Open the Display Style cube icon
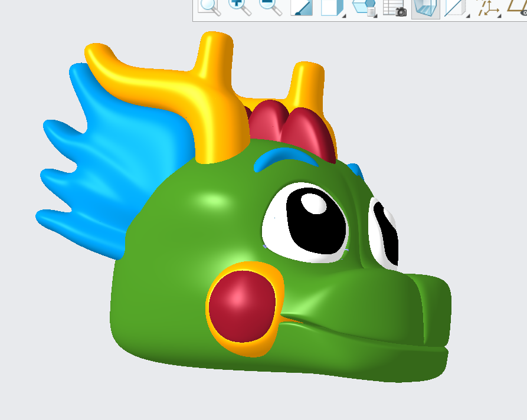The width and height of the screenshot is (527, 420). pos(332,8)
